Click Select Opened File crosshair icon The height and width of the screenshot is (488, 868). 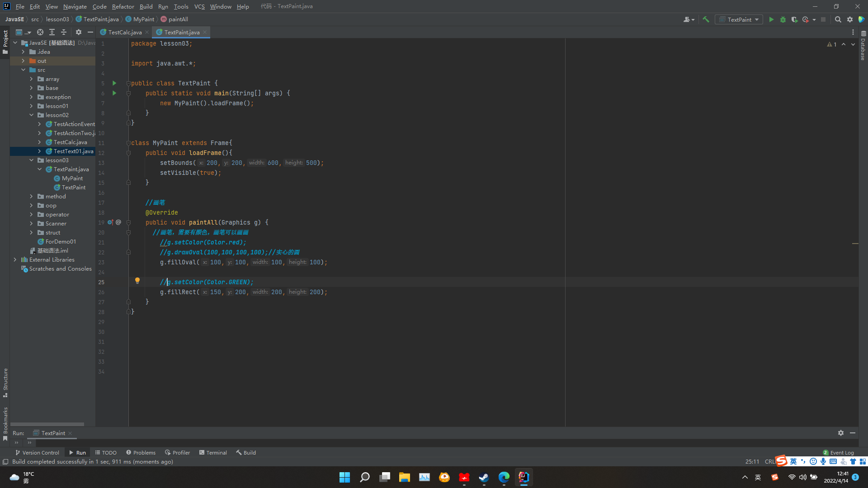pyautogui.click(x=40, y=32)
